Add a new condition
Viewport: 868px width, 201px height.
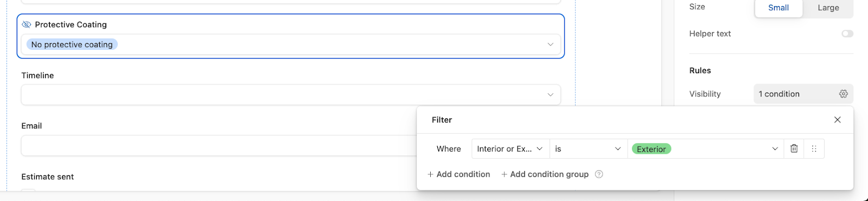tap(458, 174)
